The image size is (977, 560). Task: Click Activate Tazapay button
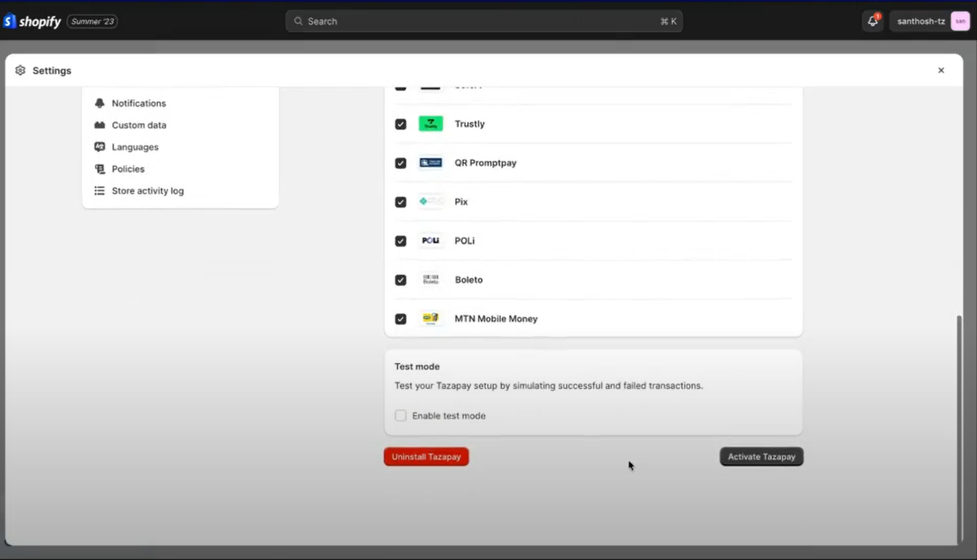pyautogui.click(x=761, y=457)
